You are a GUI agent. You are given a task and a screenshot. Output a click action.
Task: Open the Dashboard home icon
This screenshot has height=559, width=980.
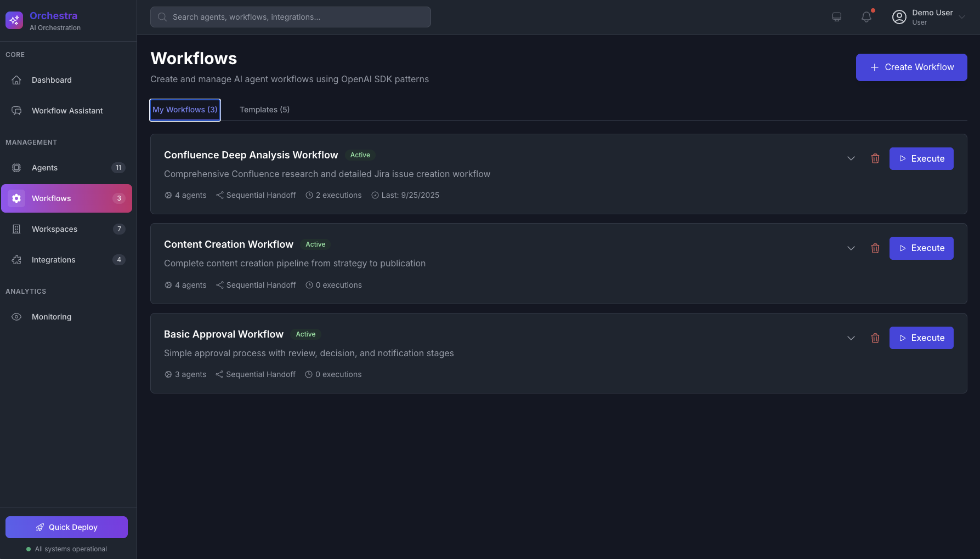(x=16, y=80)
